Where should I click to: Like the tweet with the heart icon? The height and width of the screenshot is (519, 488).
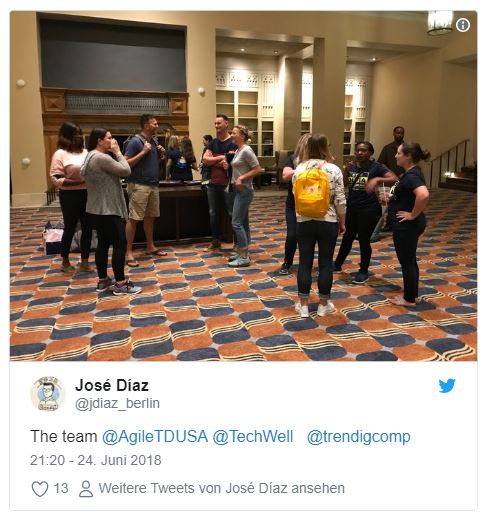(x=40, y=489)
